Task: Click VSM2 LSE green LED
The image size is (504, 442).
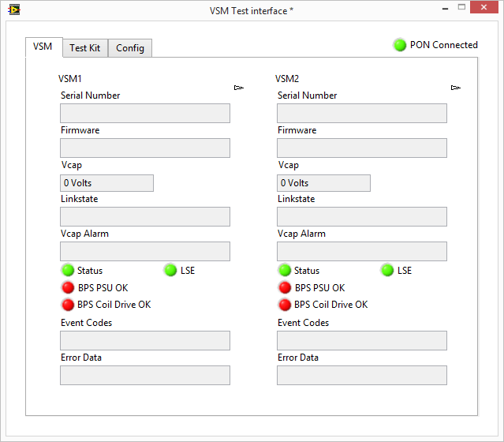Action: [x=387, y=270]
